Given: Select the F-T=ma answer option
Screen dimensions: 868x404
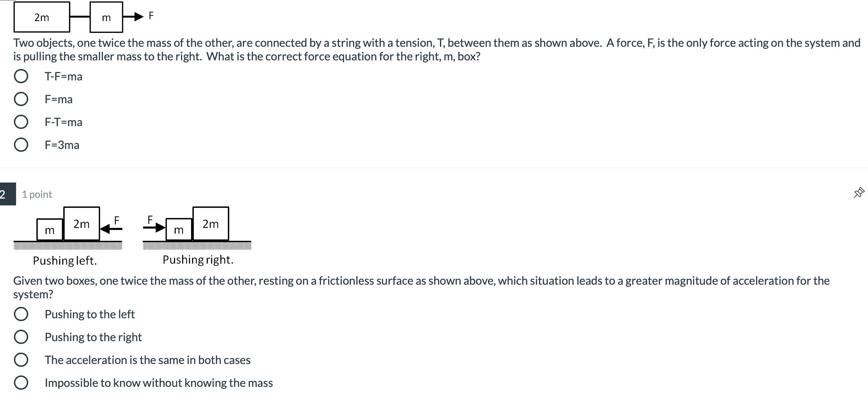Looking at the screenshot, I should (x=22, y=122).
